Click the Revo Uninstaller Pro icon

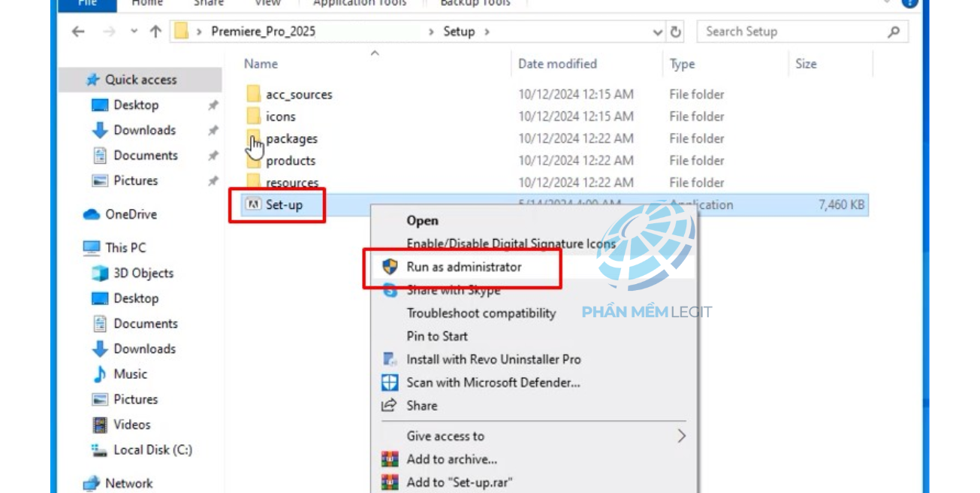tap(390, 359)
